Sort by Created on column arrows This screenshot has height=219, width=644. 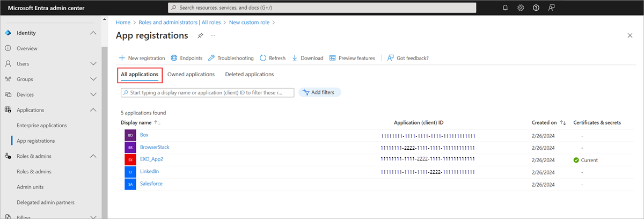tap(563, 123)
